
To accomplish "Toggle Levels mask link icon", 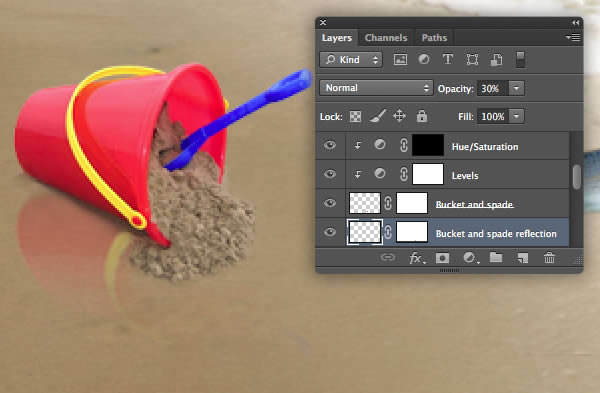I will coord(404,174).
